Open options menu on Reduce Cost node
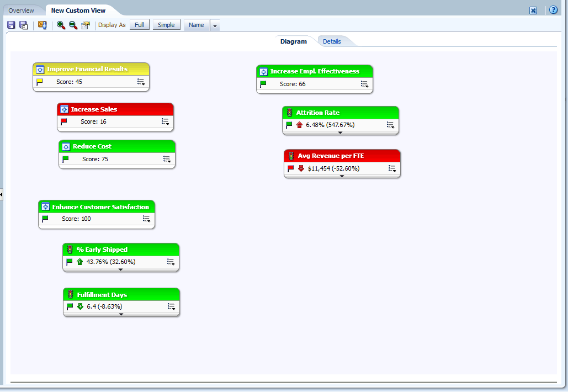This screenshot has width=568, height=392. [167, 159]
